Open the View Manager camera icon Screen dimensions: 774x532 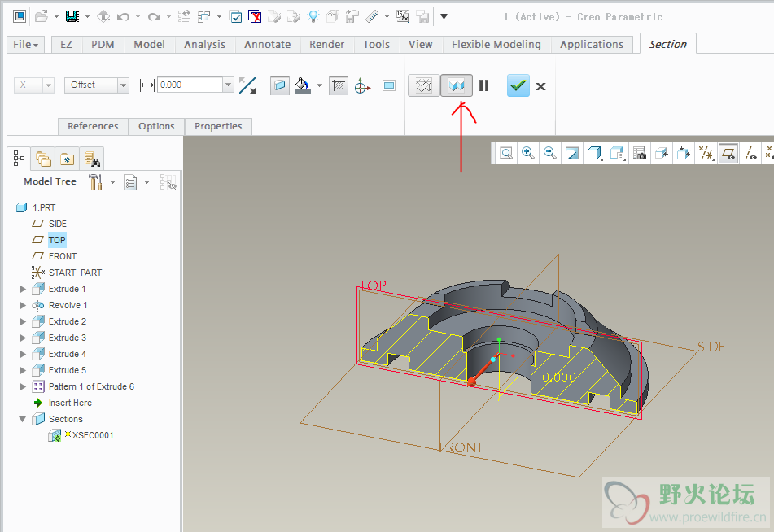(x=639, y=154)
